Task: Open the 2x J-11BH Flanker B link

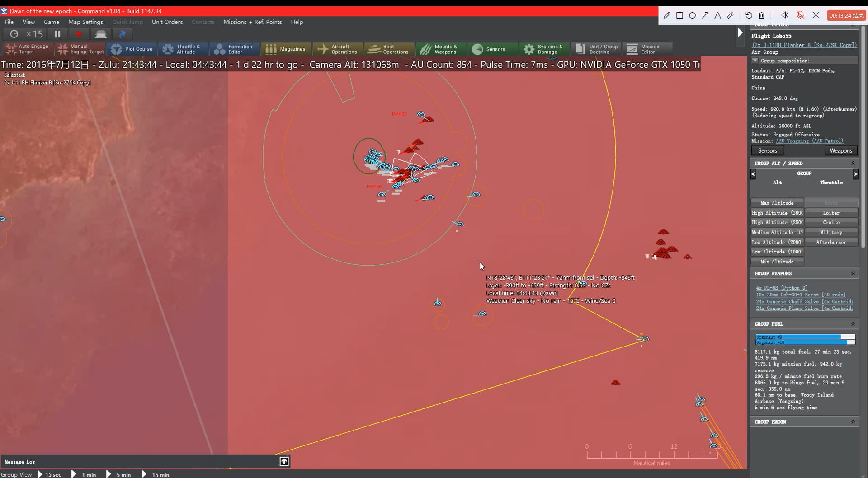Action: [x=804, y=45]
